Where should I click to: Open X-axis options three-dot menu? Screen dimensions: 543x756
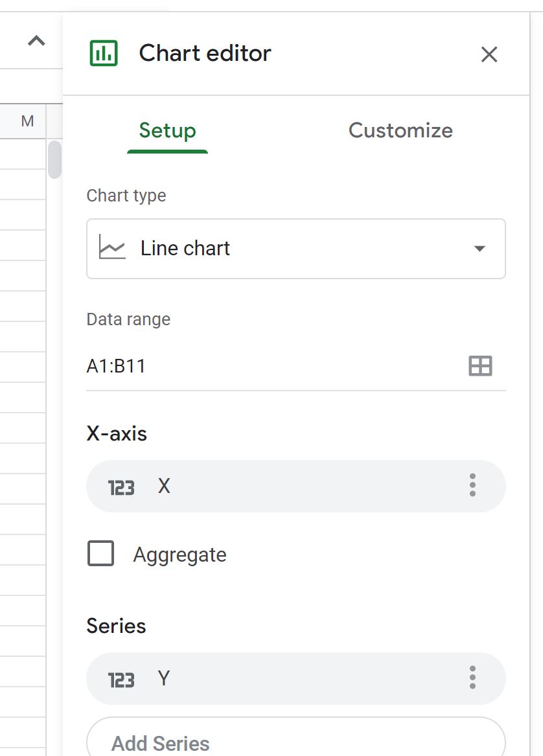pos(472,485)
